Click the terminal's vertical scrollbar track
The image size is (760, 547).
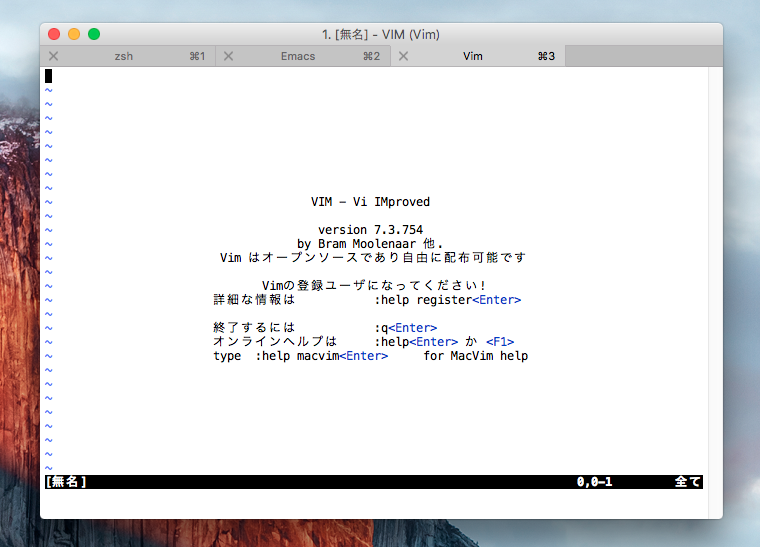coord(715,293)
